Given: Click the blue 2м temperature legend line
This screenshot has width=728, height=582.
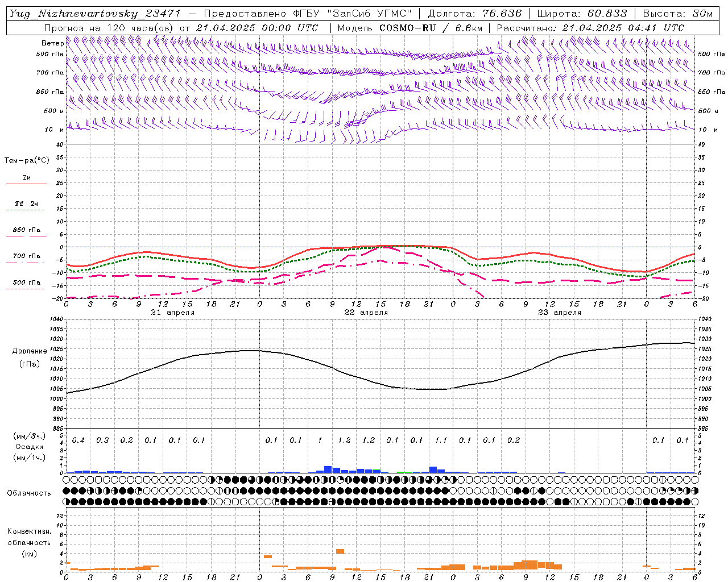Looking at the screenshot, I should click(x=26, y=184).
